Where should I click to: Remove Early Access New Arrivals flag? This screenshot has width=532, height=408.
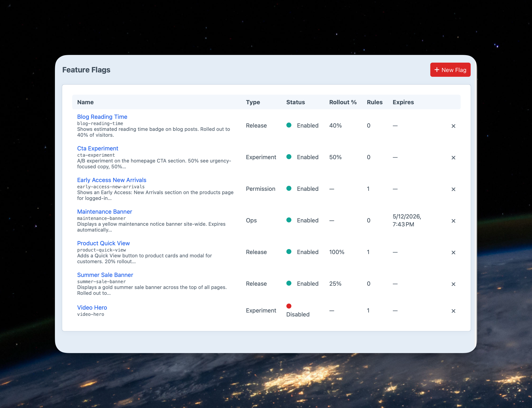tap(453, 189)
